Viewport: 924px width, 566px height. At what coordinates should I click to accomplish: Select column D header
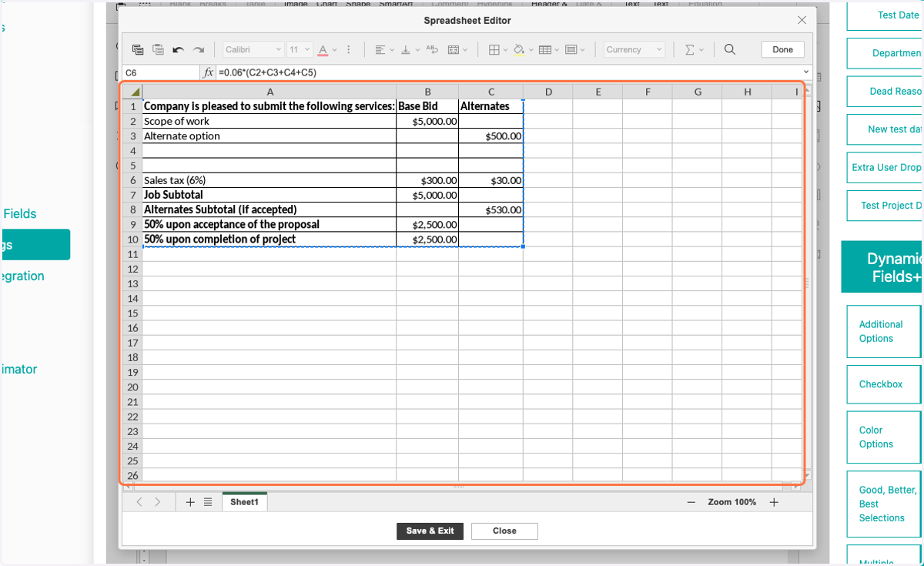point(547,92)
